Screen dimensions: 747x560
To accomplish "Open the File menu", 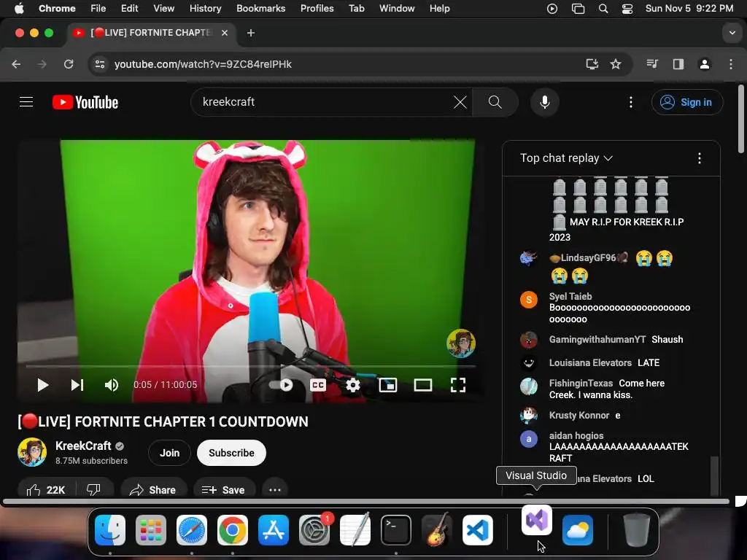I will [98, 8].
